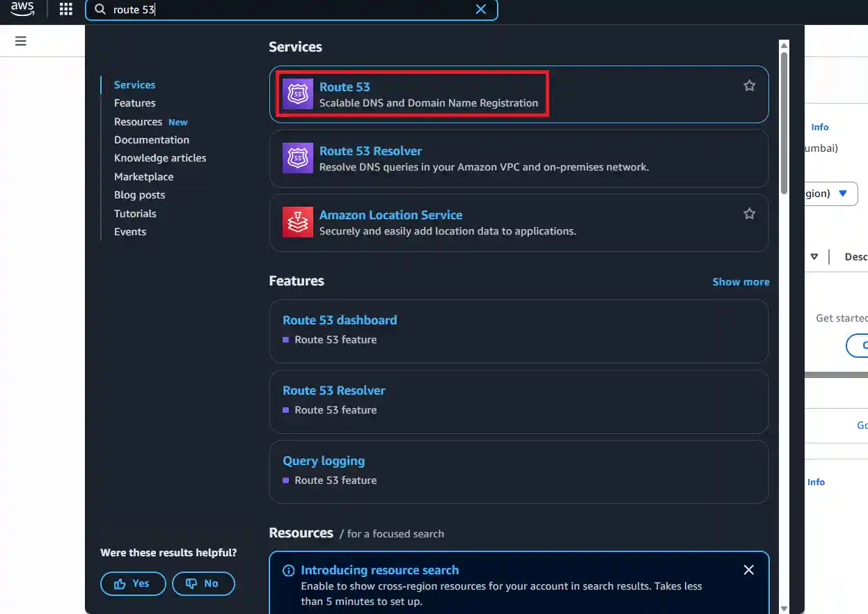Select the Events filter category

130,232
